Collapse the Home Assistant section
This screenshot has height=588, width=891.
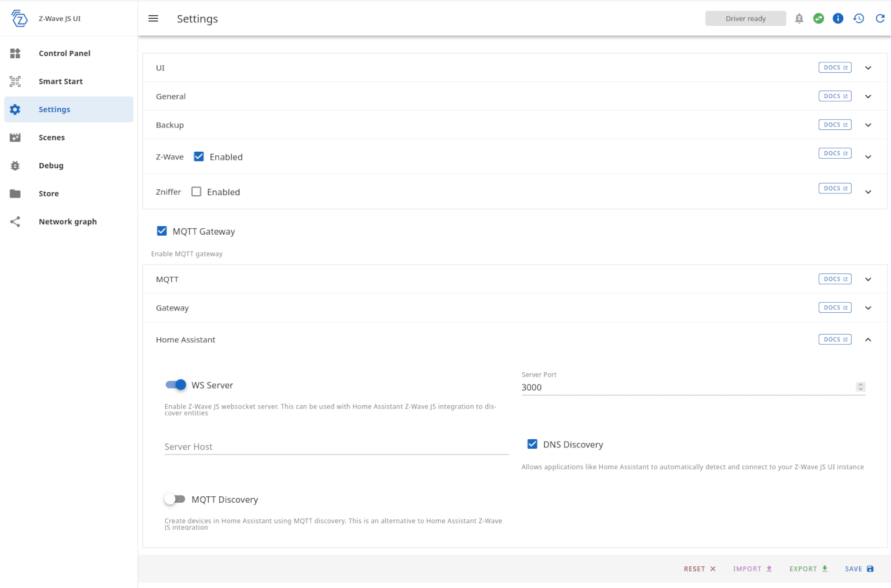(x=868, y=340)
